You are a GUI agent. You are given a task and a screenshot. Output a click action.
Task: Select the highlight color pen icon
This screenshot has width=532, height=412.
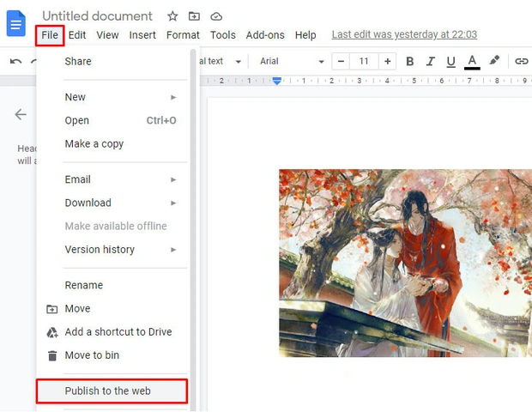(x=494, y=61)
